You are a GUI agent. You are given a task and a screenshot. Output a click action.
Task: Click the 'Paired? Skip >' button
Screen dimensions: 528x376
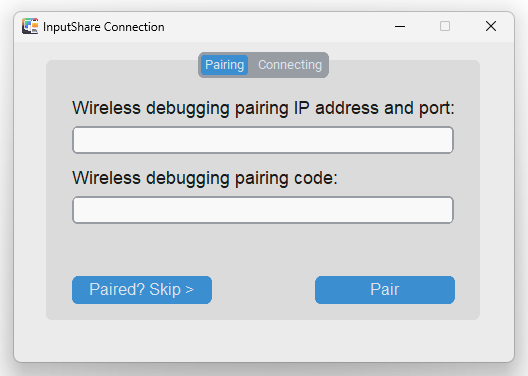(142, 290)
